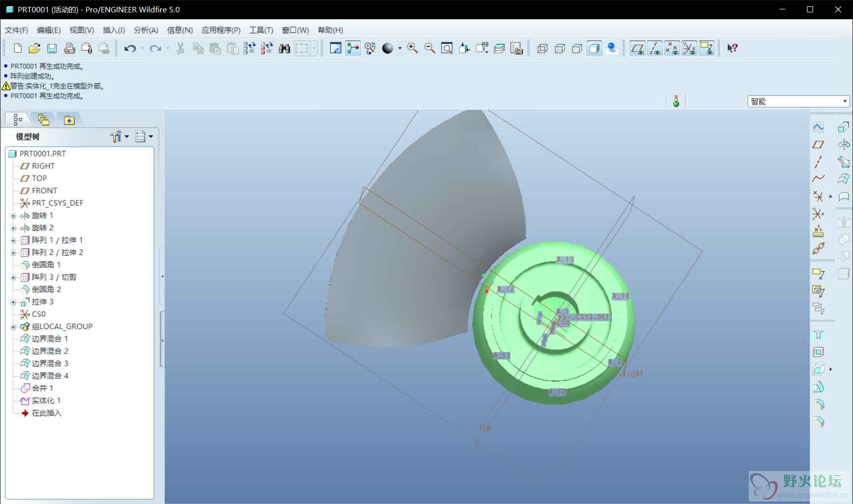Image resolution: width=853 pixels, height=504 pixels.
Task: Switch to the Folder Browser navigator tab
Action: tap(43, 119)
